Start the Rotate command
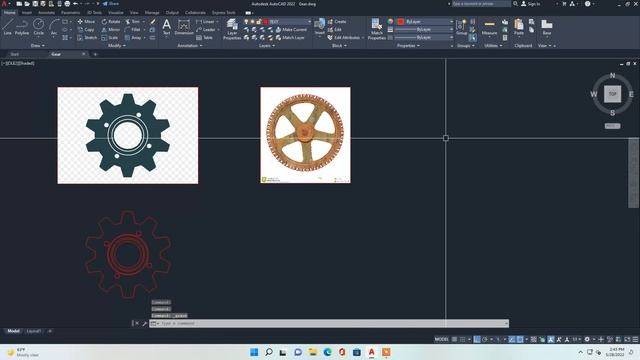Viewport: 640px width, 360px height. (111, 22)
